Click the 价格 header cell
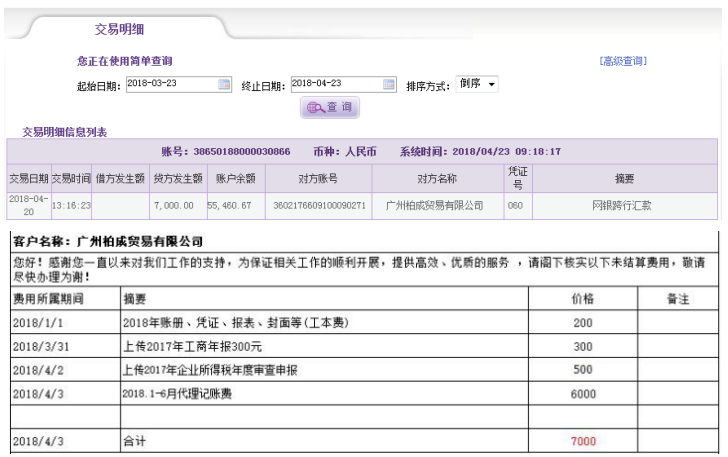Screen dimensions: 728x457 click(583, 299)
